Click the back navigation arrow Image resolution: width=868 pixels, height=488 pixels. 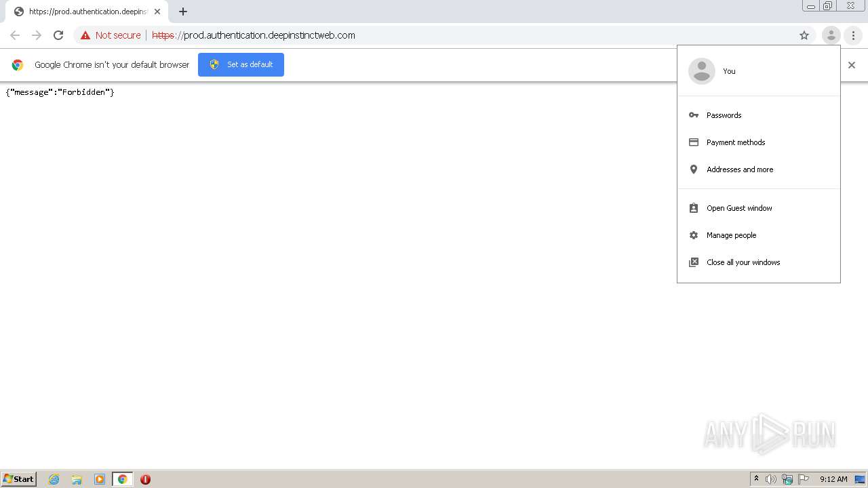[15, 35]
